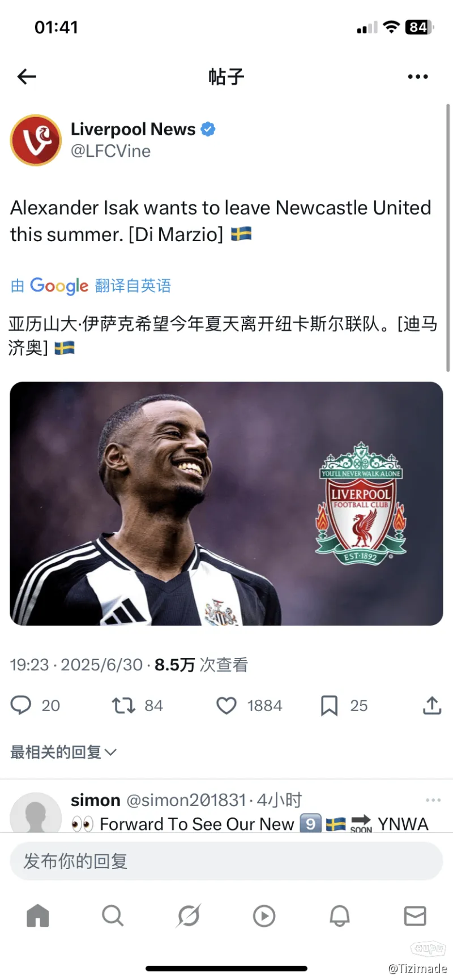Image resolution: width=453 pixels, height=980 pixels.
Task: Open the video play tab icon
Action: point(264,915)
